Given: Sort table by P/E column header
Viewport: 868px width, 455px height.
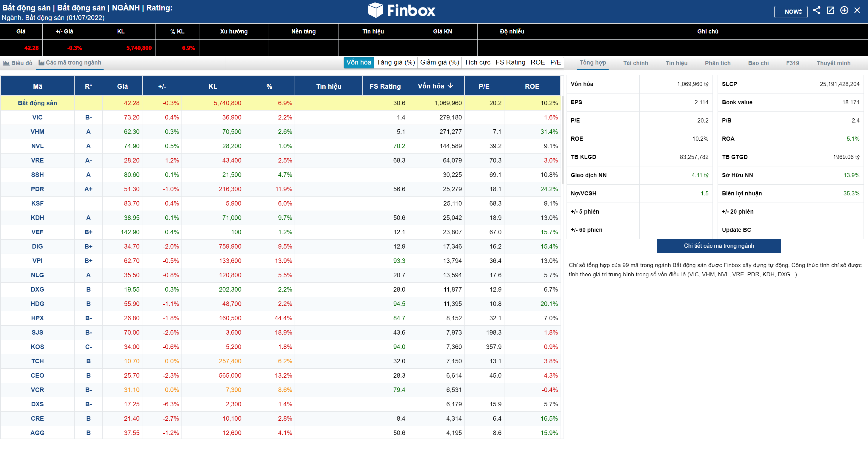Looking at the screenshot, I should 484,86.
